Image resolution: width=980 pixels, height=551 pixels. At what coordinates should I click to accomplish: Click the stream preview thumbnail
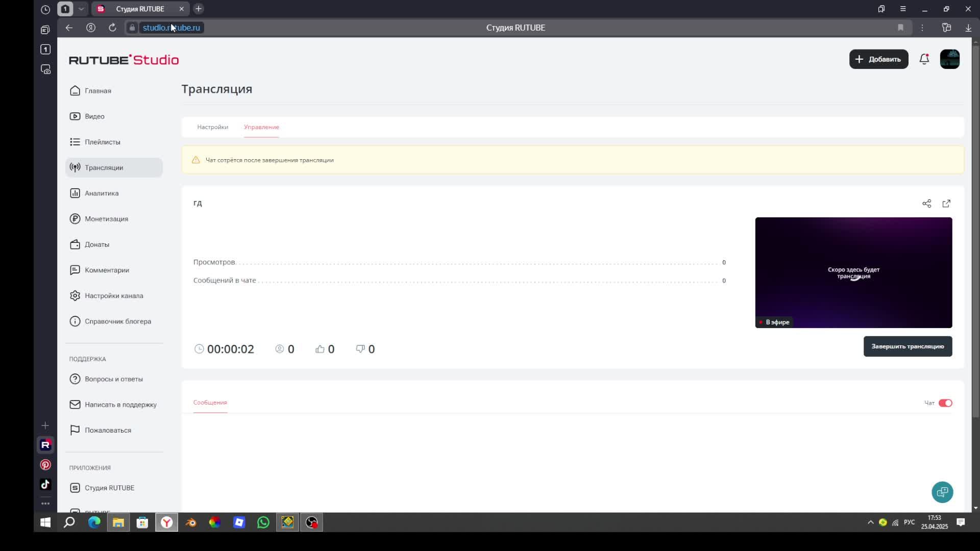(x=853, y=272)
